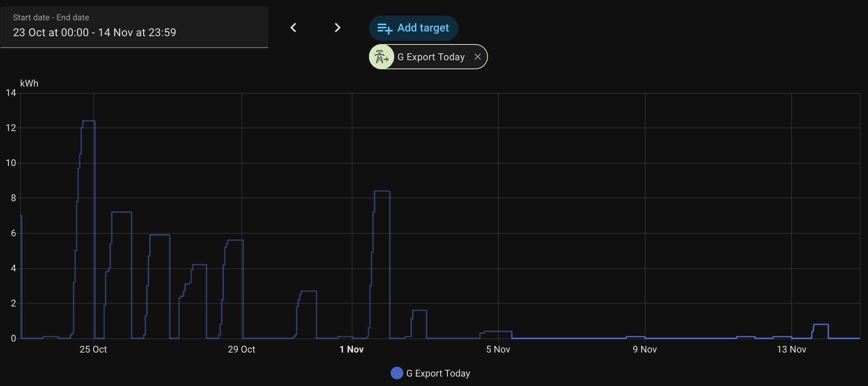Viewport: 868px width, 386px height.
Task: Click the 29 Oct axis label
Action: (241, 349)
